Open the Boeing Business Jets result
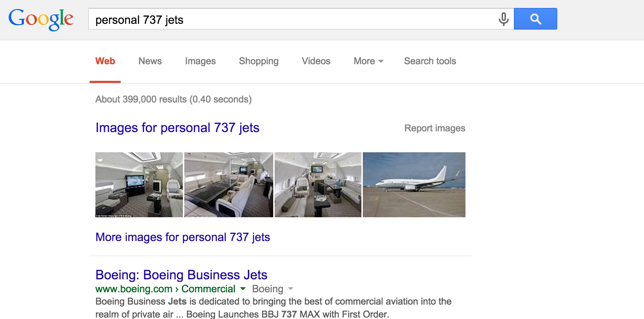 click(181, 275)
